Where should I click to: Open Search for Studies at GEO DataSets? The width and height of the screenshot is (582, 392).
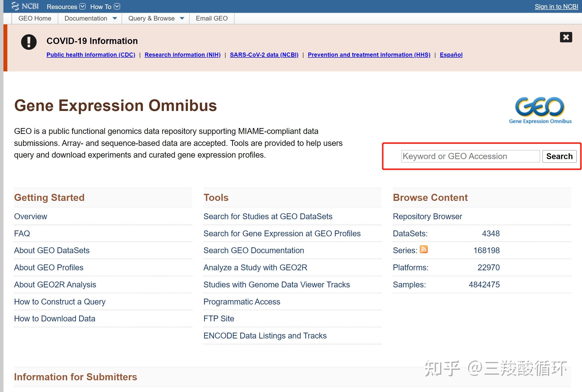pos(268,217)
